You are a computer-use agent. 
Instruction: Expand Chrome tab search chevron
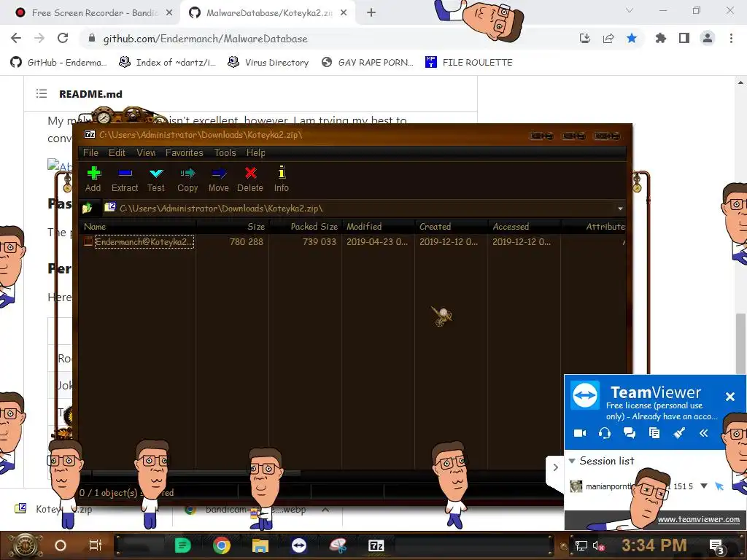(x=630, y=10)
